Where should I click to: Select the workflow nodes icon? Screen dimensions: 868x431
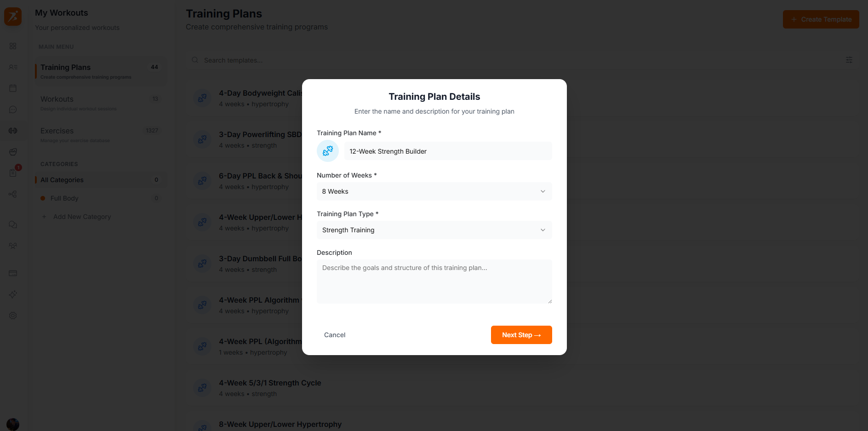[13, 194]
